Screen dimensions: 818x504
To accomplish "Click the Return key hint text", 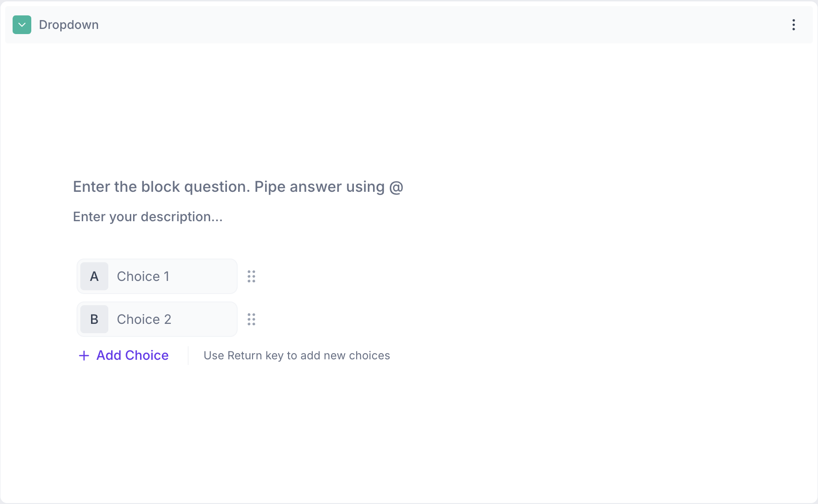I will (296, 356).
